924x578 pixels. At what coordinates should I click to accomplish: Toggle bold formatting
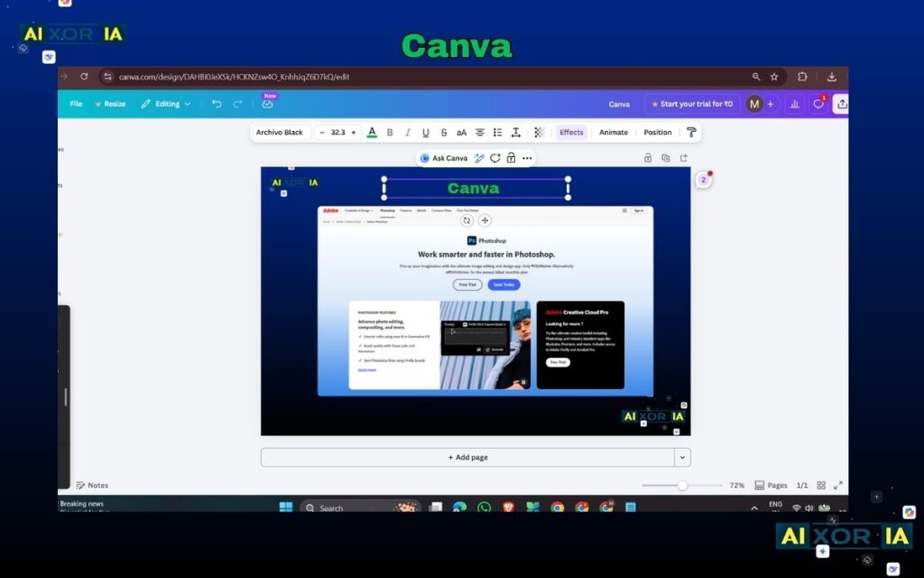pyautogui.click(x=390, y=132)
